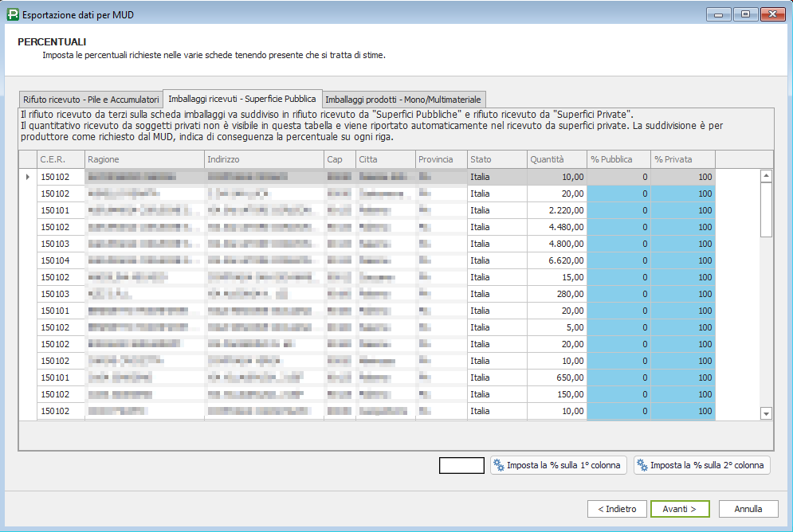Sort by the C.E.R. column header
The image size is (793, 532).
(61, 159)
